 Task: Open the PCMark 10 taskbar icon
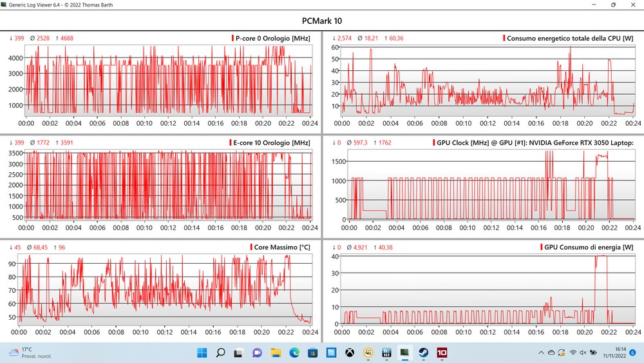(442, 353)
